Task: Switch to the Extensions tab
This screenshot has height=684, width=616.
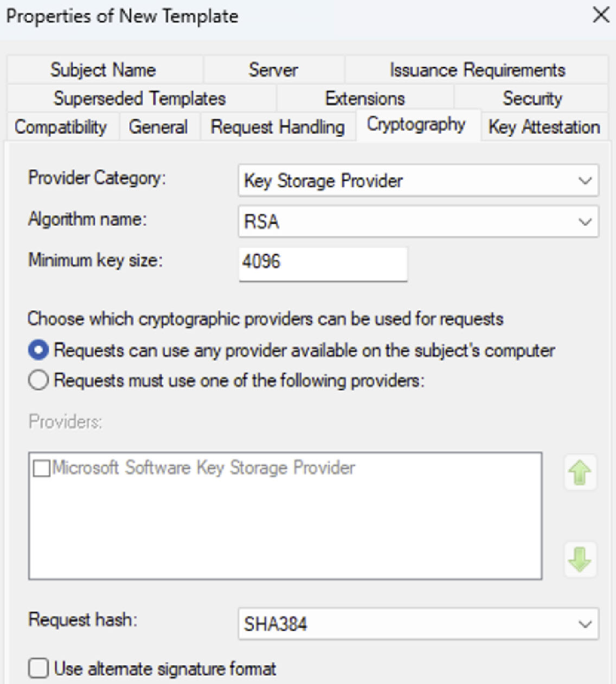Action: (x=365, y=99)
